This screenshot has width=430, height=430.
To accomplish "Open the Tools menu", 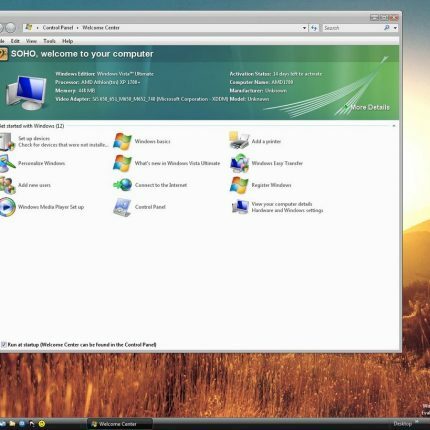I will 49,41.
